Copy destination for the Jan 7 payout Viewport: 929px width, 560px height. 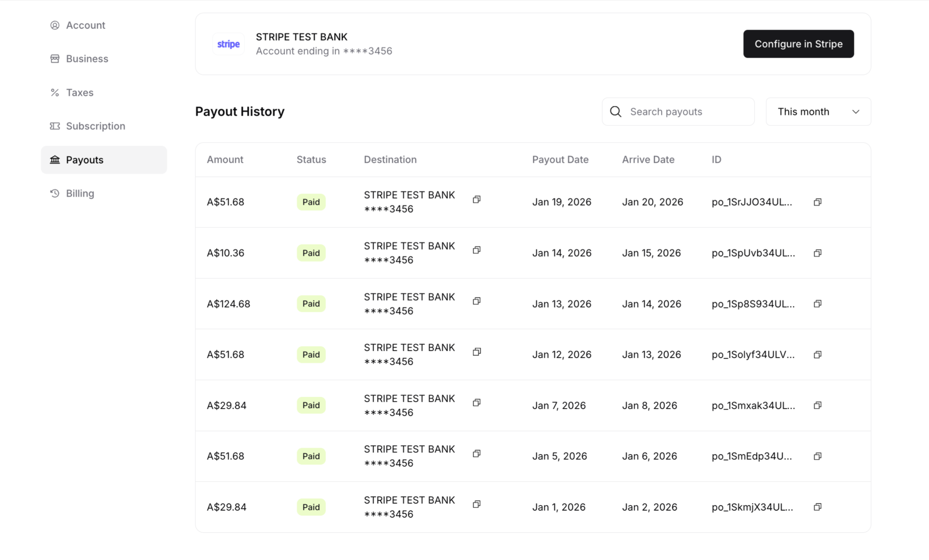click(476, 402)
